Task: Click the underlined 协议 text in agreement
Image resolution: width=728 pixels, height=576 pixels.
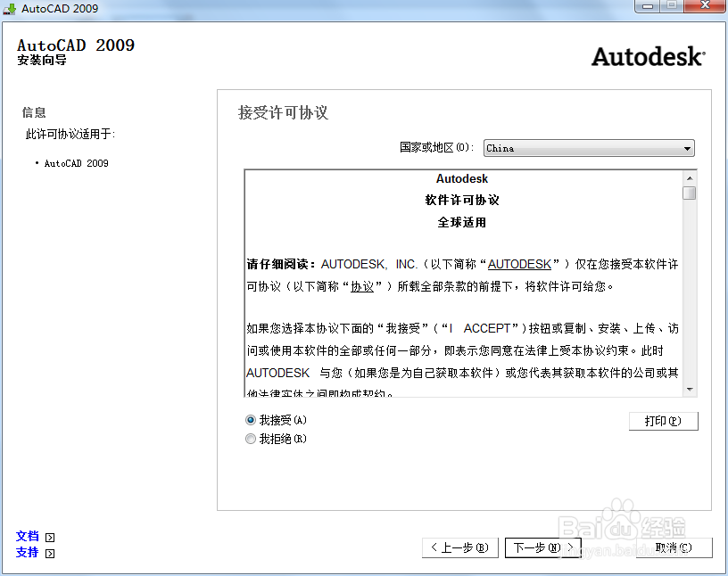Action: tap(362, 286)
